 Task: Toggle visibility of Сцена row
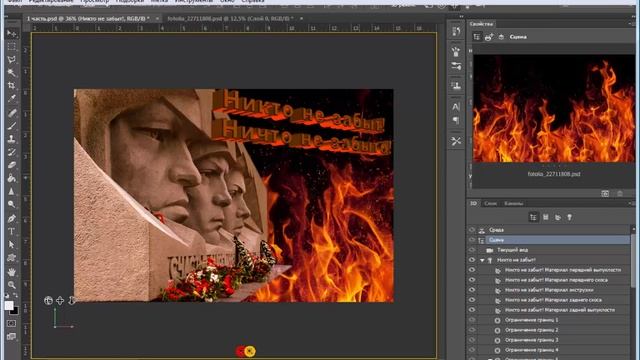point(472,240)
